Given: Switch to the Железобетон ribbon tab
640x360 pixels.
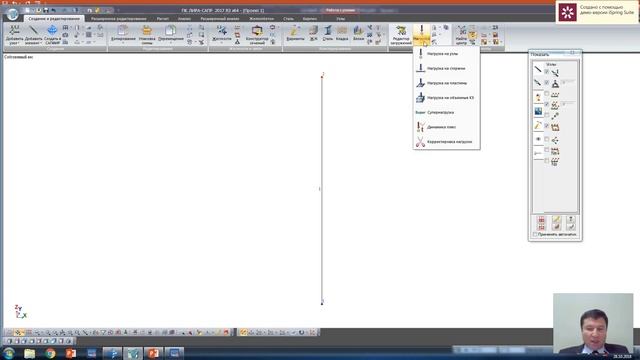Looking at the screenshot, I should click(x=262, y=19).
